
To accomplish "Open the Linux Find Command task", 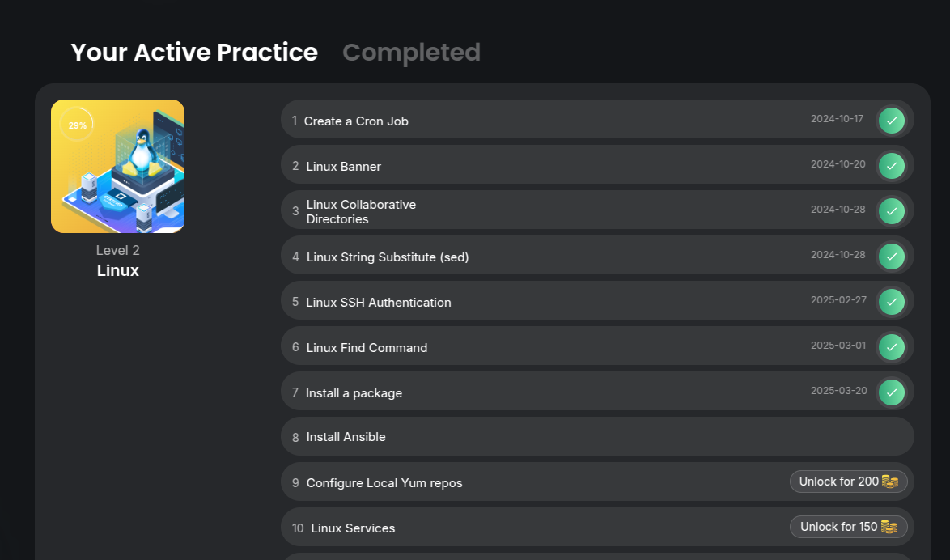I will click(367, 348).
